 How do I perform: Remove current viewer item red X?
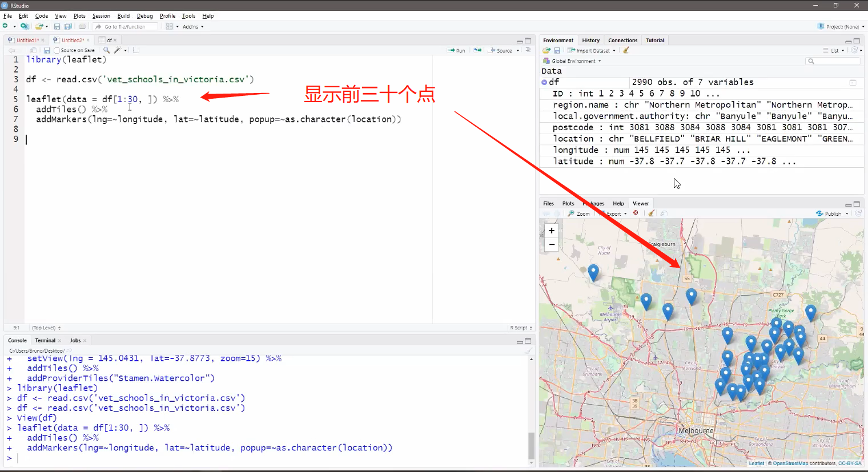click(636, 213)
